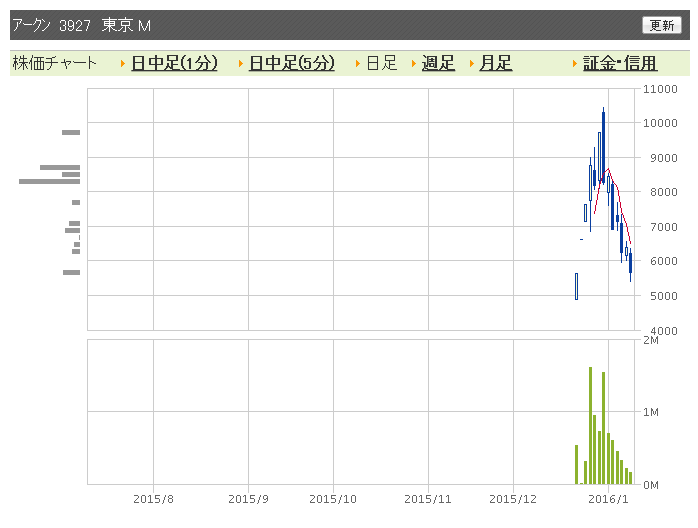This screenshot has height=528, width=698.
Task: Click the 4000 price axis label
Action: click(x=663, y=331)
